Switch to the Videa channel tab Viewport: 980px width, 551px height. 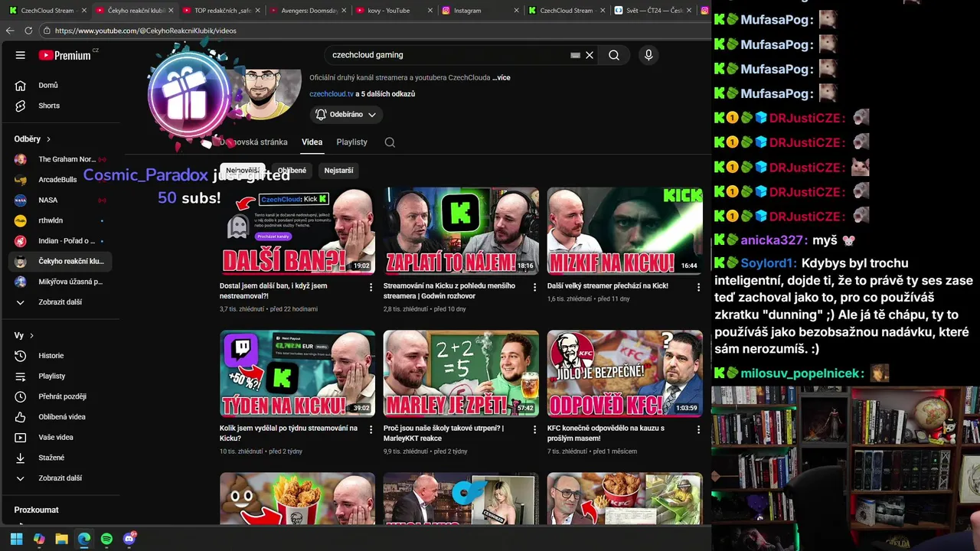click(x=312, y=142)
